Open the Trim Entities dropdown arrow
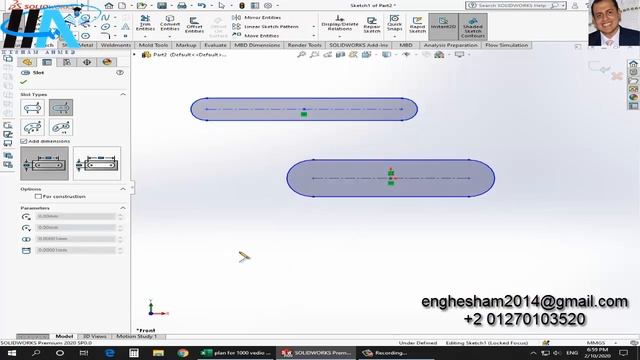The height and width of the screenshot is (360, 640). (x=145, y=36)
